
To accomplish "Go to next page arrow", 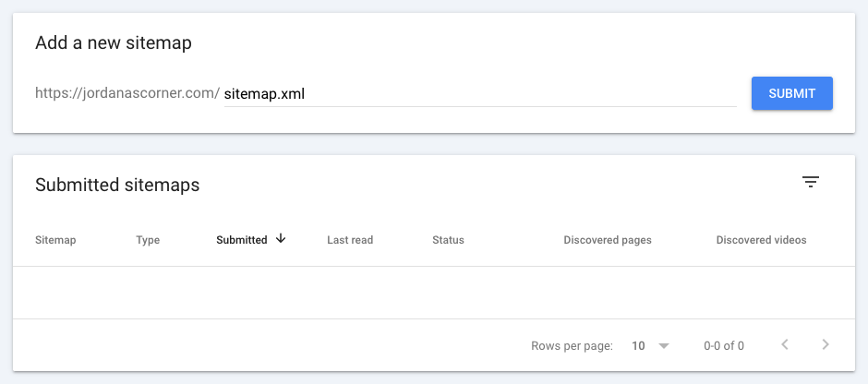I will click(826, 345).
